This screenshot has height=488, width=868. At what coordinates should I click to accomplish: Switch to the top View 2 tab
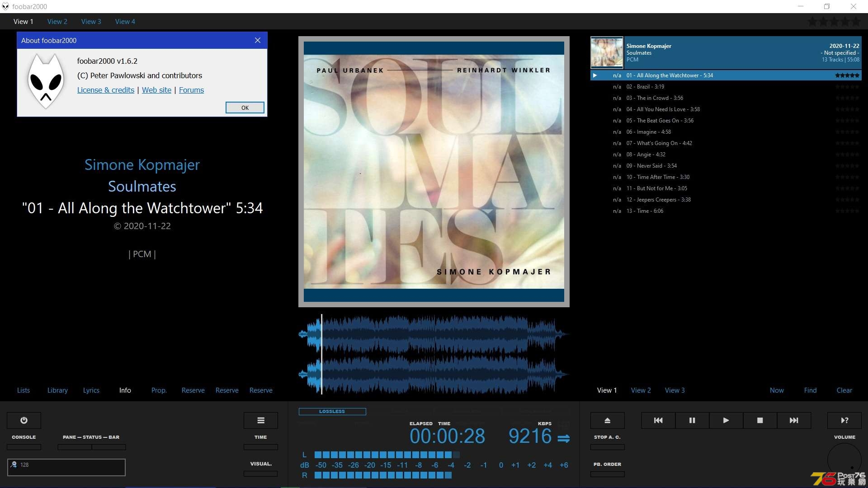[x=57, y=21]
